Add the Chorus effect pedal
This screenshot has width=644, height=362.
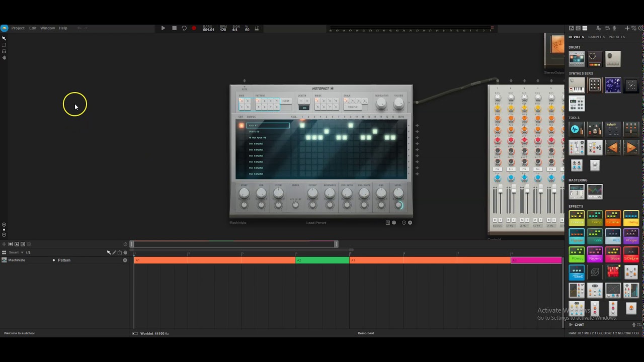point(577,218)
